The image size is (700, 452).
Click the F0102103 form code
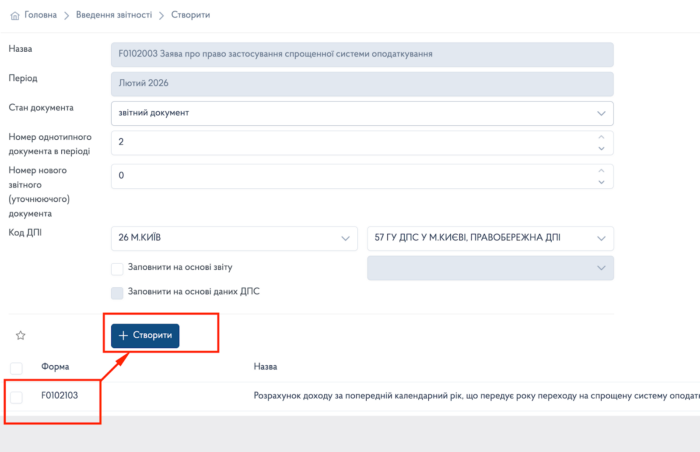pyautogui.click(x=59, y=396)
